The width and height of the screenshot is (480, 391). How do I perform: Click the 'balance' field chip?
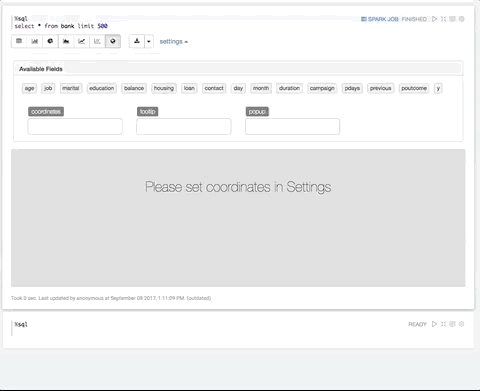click(134, 88)
